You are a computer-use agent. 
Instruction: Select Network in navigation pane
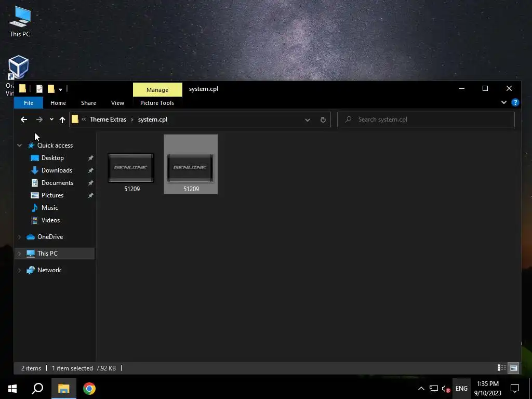point(49,270)
